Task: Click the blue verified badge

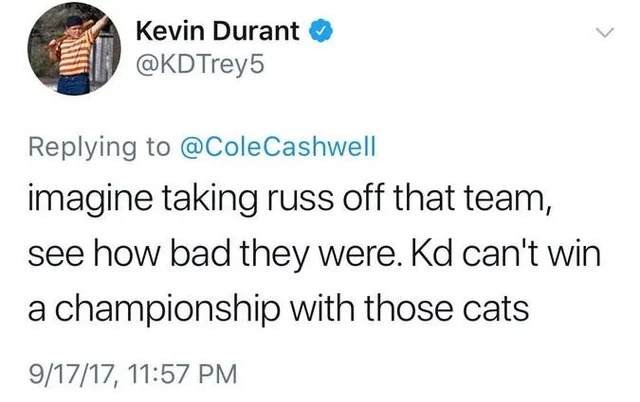Action: pos(319,34)
